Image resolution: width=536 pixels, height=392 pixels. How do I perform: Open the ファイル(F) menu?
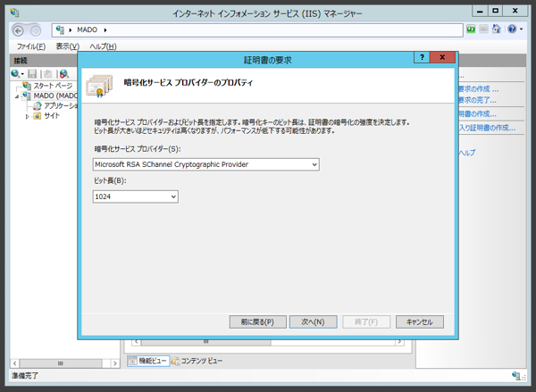[x=31, y=46]
